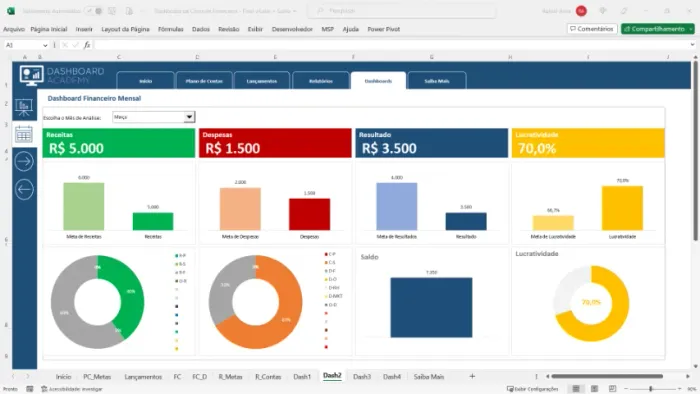Select the Dashboards navigation tab
Viewport: 700px width, 394px height.
tap(379, 81)
